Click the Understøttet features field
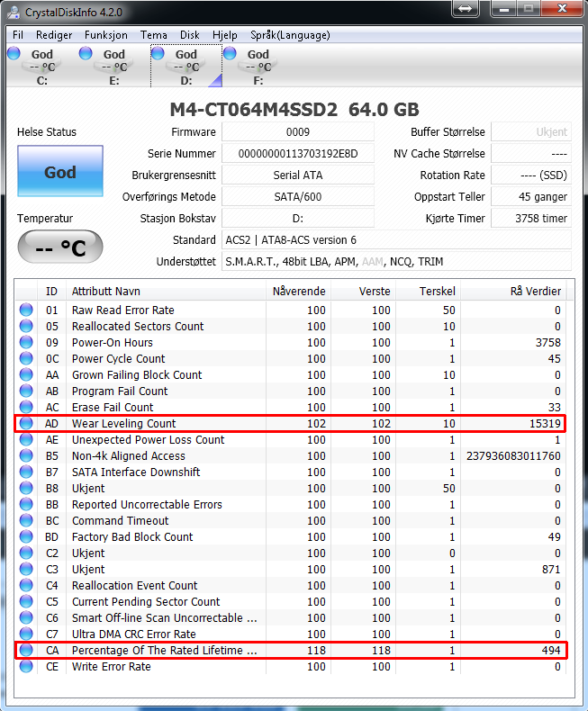 click(x=396, y=262)
